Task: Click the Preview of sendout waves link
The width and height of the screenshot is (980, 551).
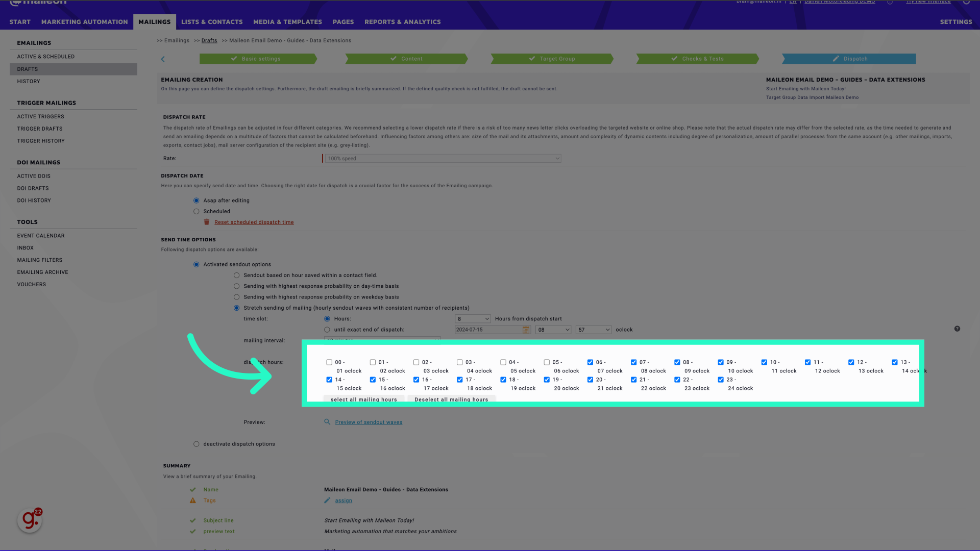Action: point(369,422)
